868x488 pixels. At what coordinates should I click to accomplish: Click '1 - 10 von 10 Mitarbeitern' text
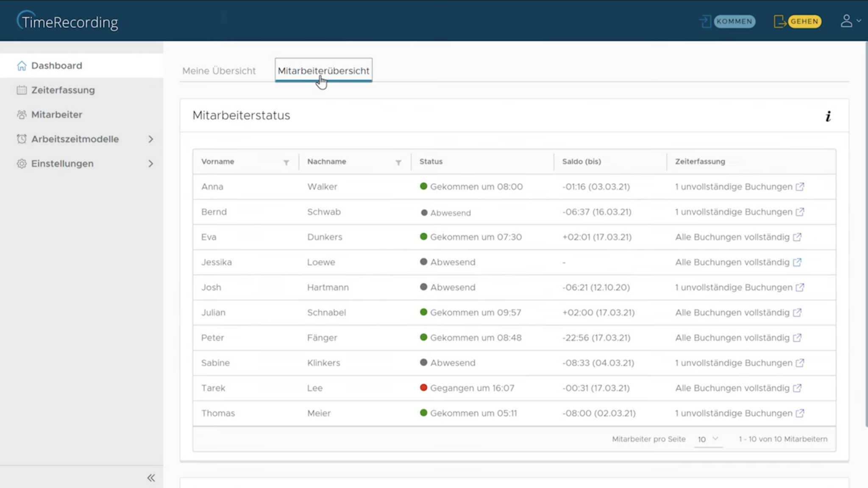coord(783,439)
